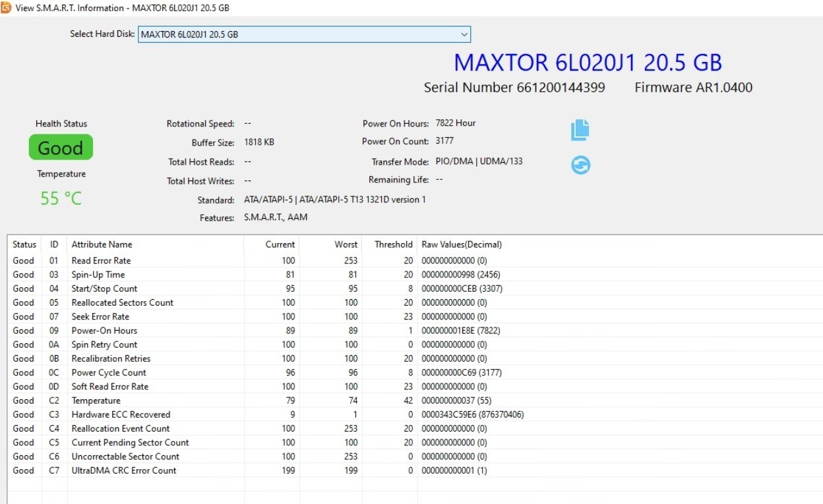Click the green Good health status badge

[61, 148]
